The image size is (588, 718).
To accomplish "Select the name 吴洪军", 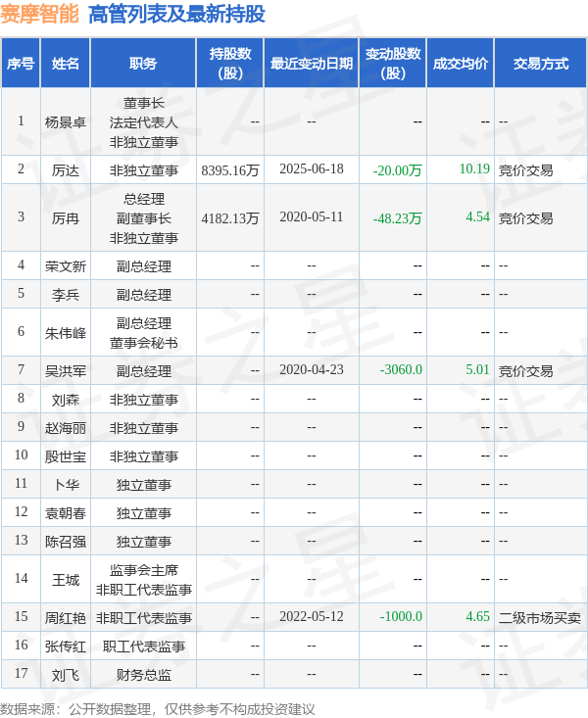I will pyautogui.click(x=65, y=371).
